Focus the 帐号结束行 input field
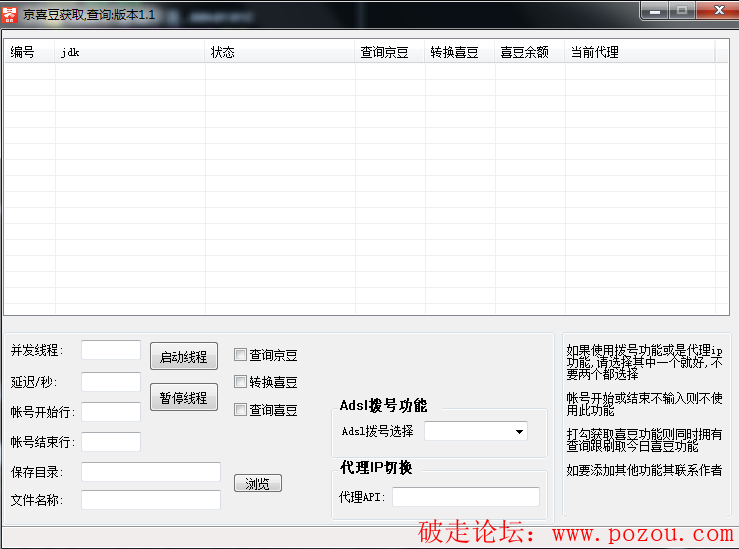 (111, 442)
